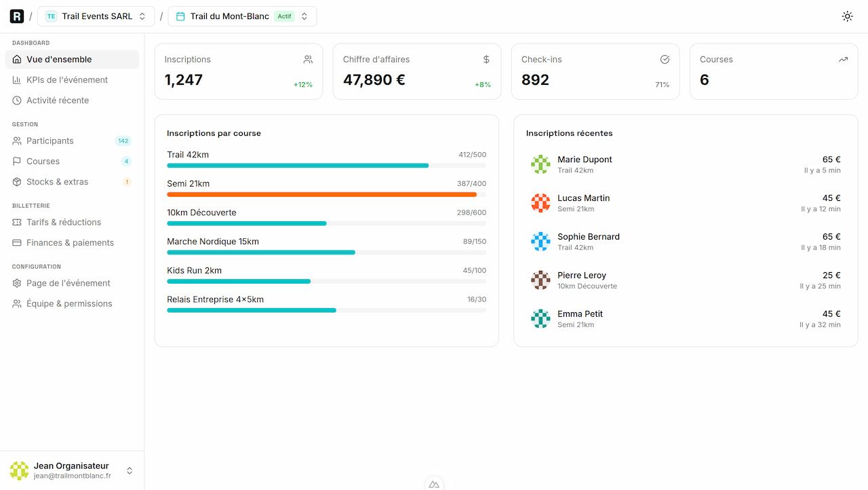Click the Check-ins checkmark icon
This screenshot has width=868, height=490.
pyautogui.click(x=665, y=59)
